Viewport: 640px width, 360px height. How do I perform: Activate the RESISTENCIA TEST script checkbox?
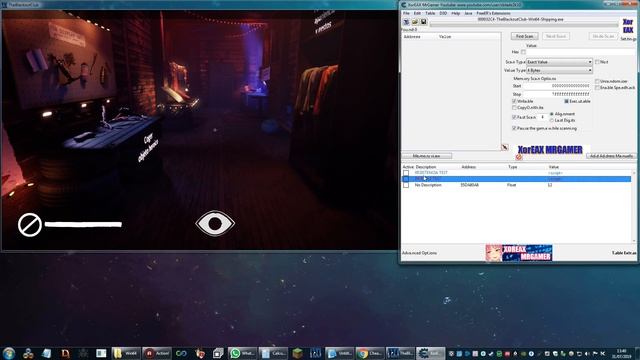(406, 173)
